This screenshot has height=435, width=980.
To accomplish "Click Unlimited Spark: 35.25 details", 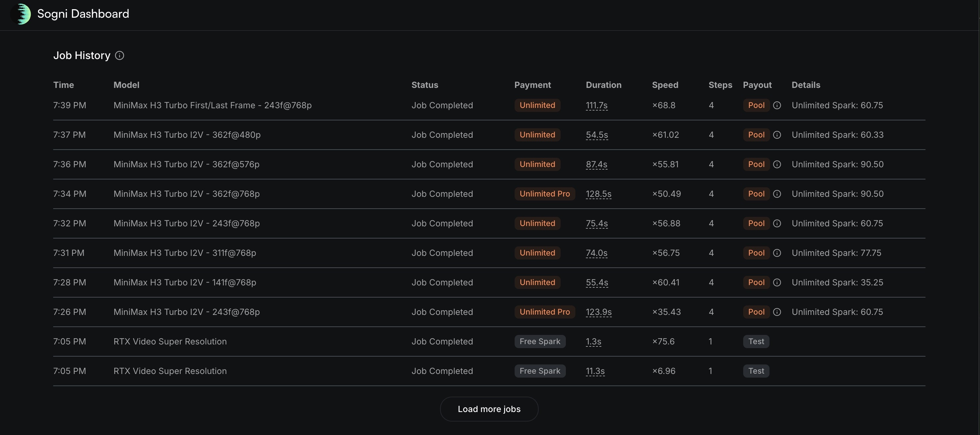I will [x=837, y=282].
